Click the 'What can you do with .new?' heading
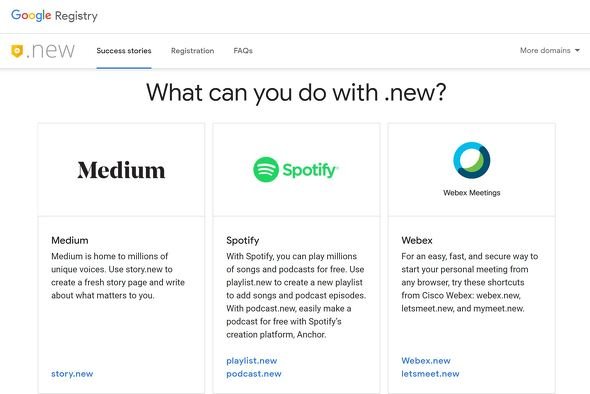 pos(296,92)
